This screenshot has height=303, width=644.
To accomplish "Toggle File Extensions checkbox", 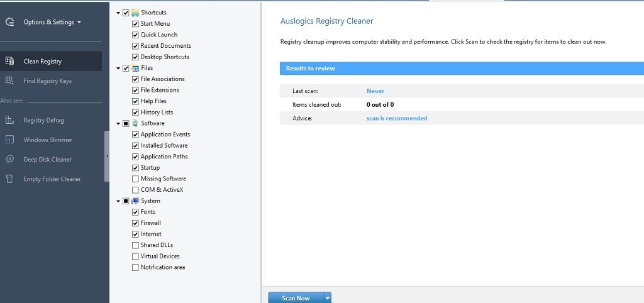I will pyautogui.click(x=135, y=91).
